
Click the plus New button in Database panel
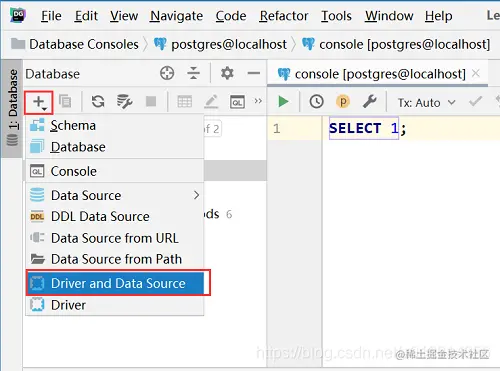pyautogui.click(x=39, y=102)
